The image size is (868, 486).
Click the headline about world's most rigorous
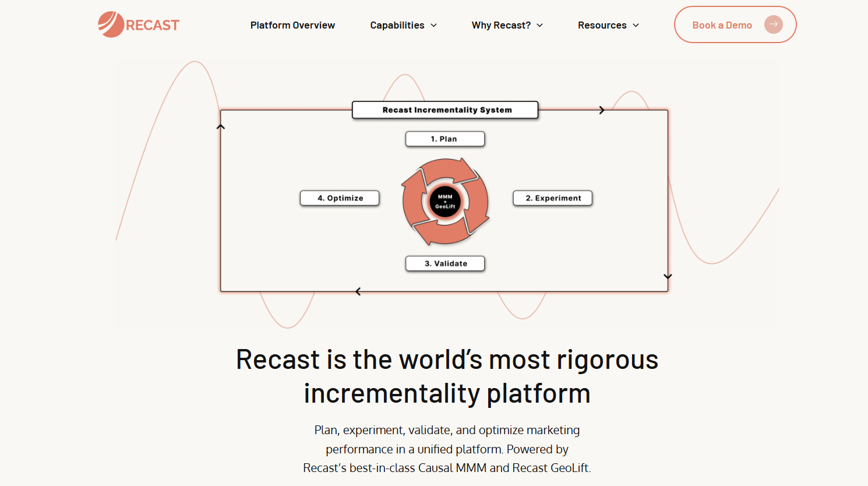(x=447, y=359)
